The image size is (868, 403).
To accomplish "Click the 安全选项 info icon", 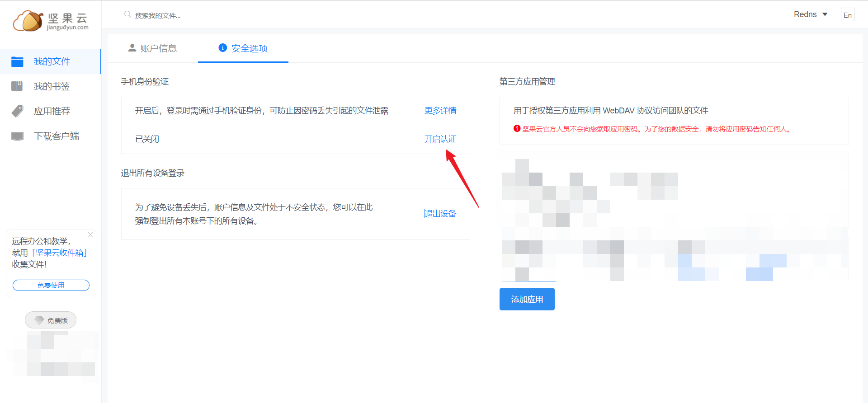I will click(x=222, y=48).
